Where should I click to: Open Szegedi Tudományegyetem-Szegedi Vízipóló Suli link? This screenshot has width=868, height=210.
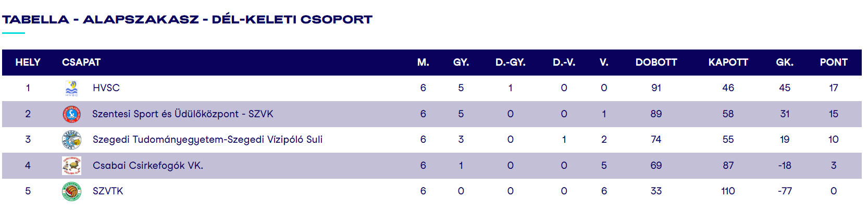207,140
